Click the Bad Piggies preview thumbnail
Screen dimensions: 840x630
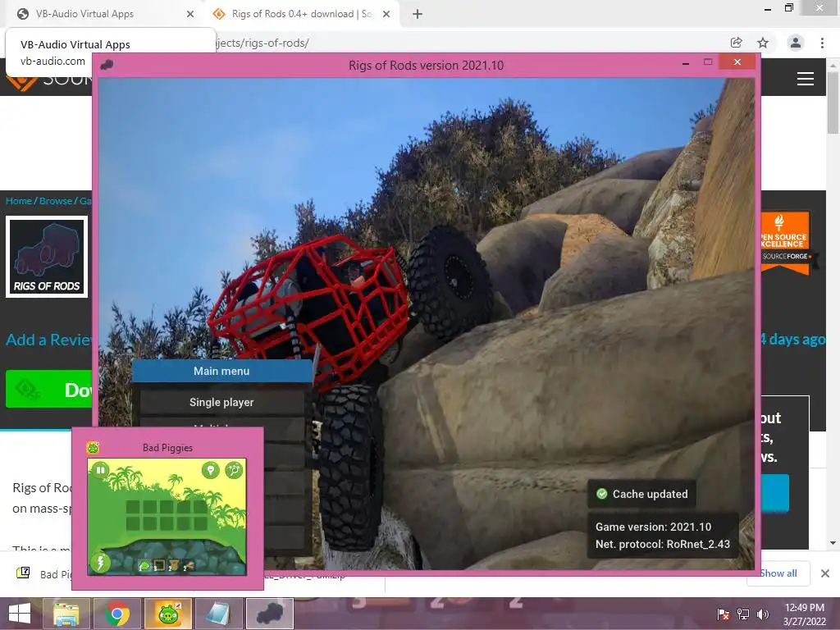click(x=167, y=517)
